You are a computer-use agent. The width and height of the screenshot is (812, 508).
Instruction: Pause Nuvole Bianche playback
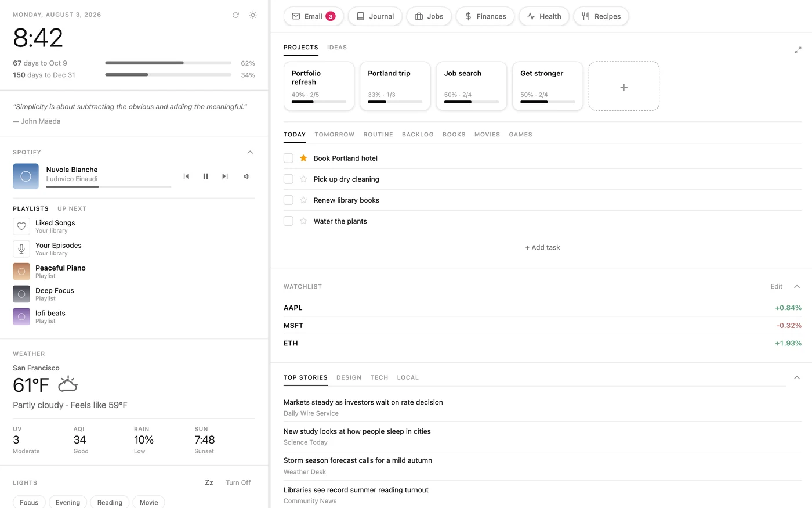click(x=205, y=176)
